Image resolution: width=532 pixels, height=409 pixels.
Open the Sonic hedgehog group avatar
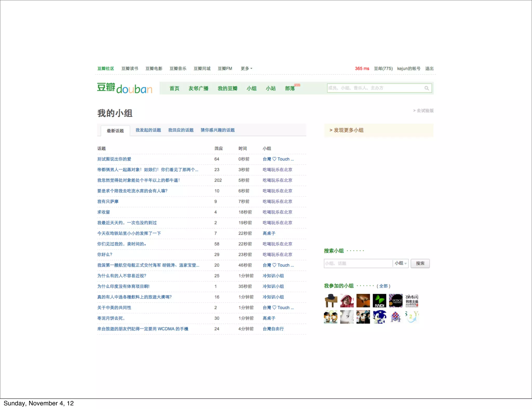pyautogui.click(x=379, y=317)
